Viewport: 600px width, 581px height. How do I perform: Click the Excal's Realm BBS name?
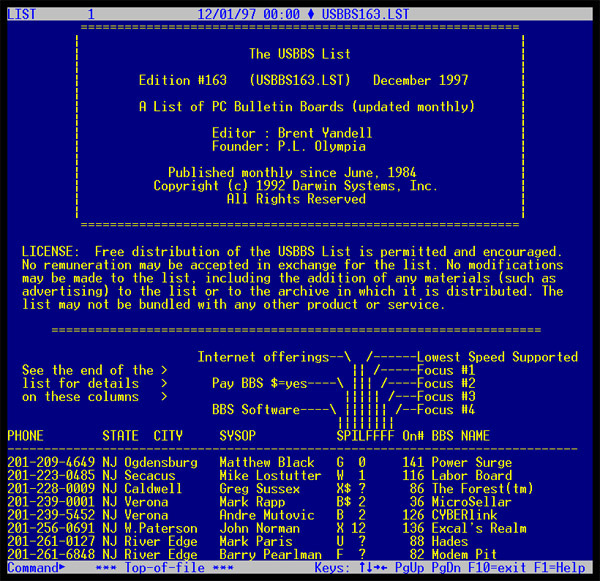(x=479, y=528)
